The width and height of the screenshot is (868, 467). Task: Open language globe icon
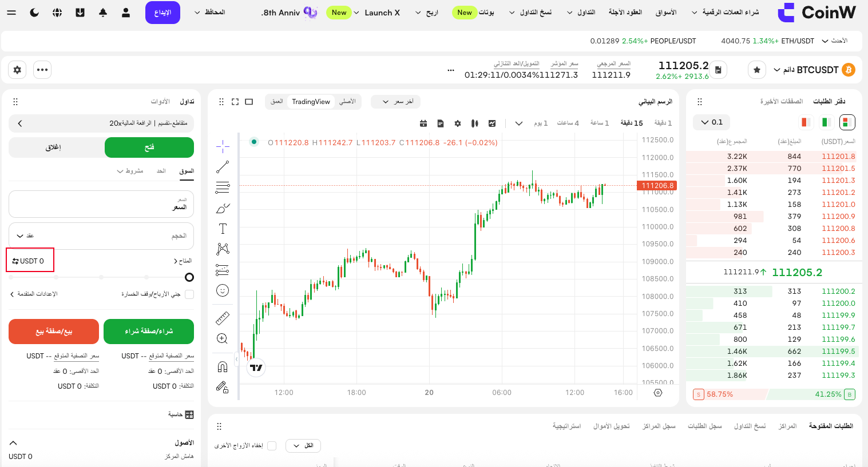(x=57, y=13)
